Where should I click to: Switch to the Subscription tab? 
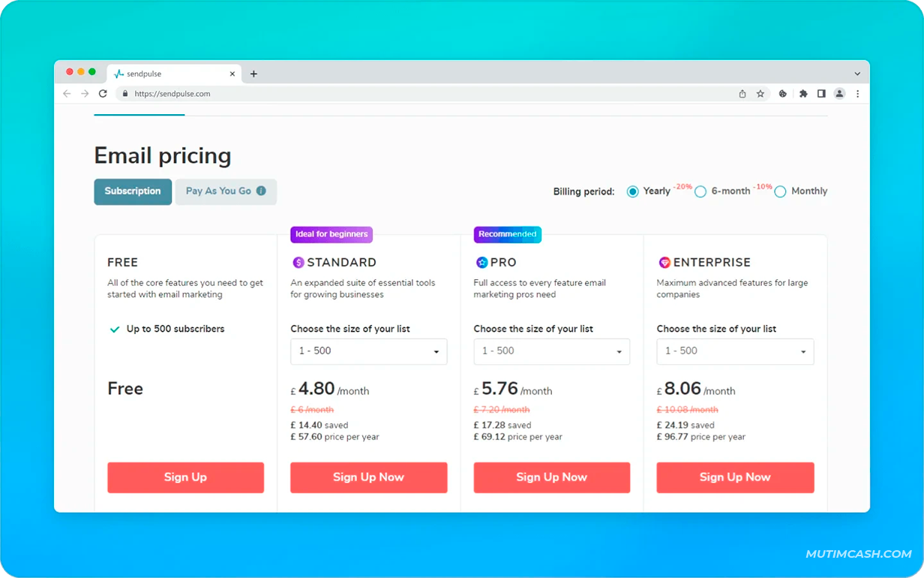(133, 191)
